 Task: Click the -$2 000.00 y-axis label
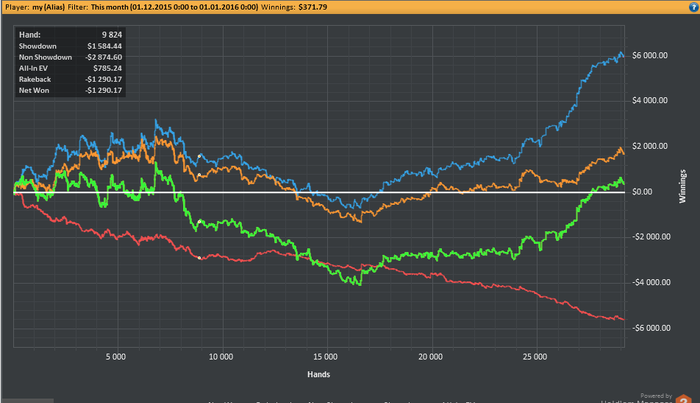651,237
